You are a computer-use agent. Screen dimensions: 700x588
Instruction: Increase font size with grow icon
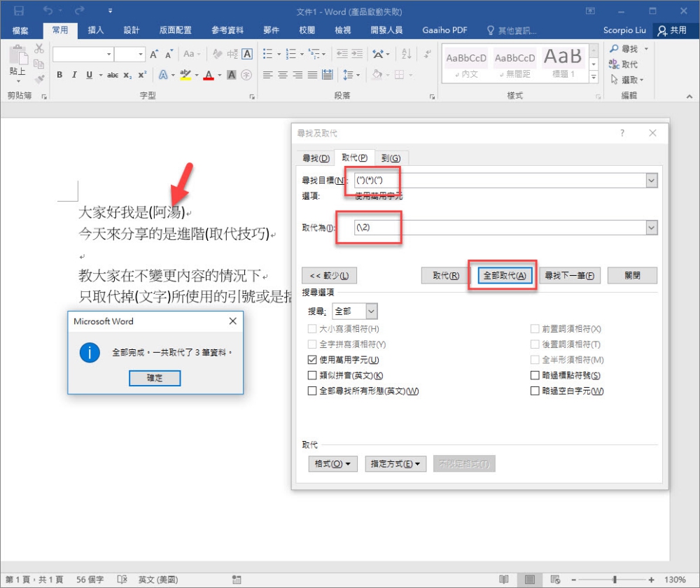tap(154, 55)
